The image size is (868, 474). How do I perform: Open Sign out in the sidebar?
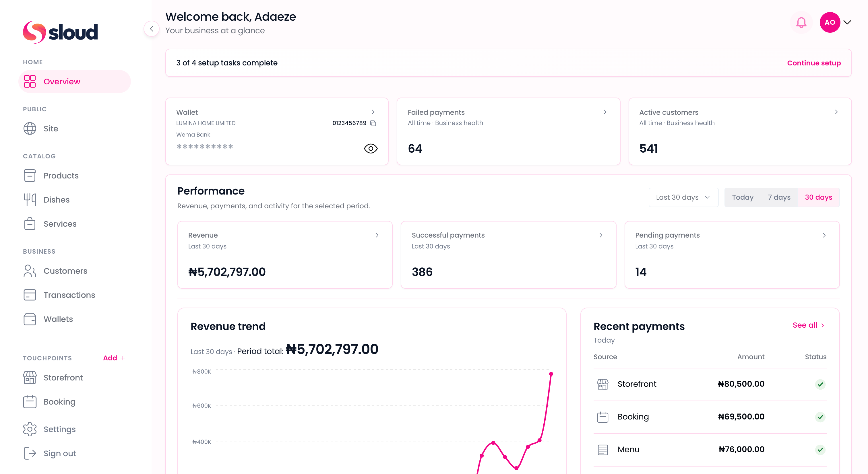pyautogui.click(x=60, y=453)
